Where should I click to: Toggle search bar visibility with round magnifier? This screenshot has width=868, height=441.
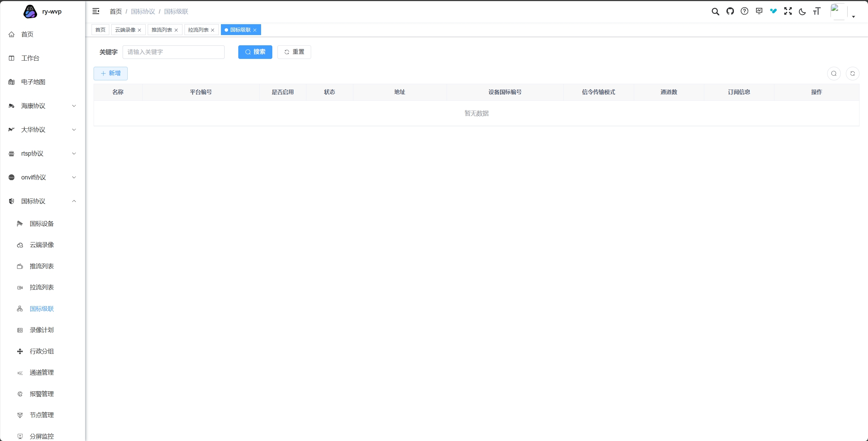834,74
